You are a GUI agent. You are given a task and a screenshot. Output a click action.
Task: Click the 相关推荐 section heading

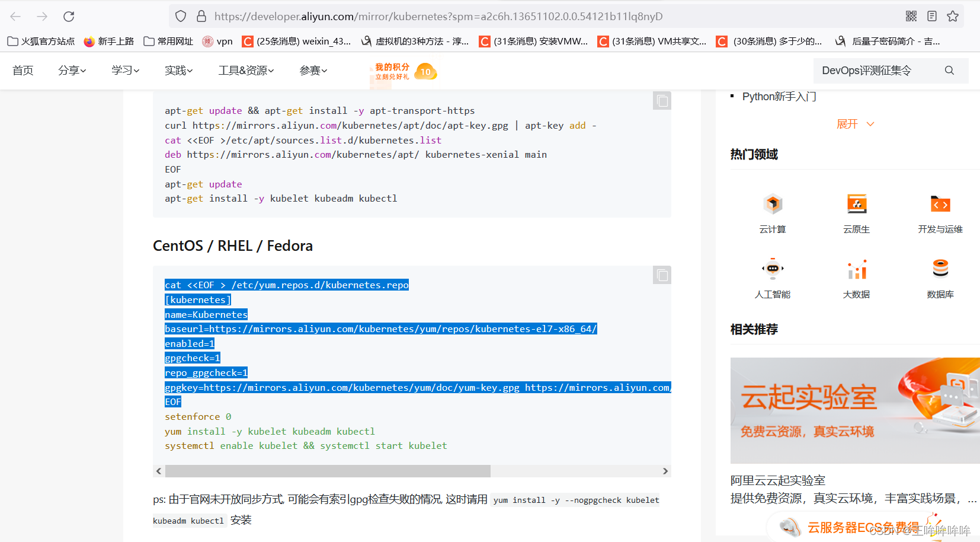(754, 329)
